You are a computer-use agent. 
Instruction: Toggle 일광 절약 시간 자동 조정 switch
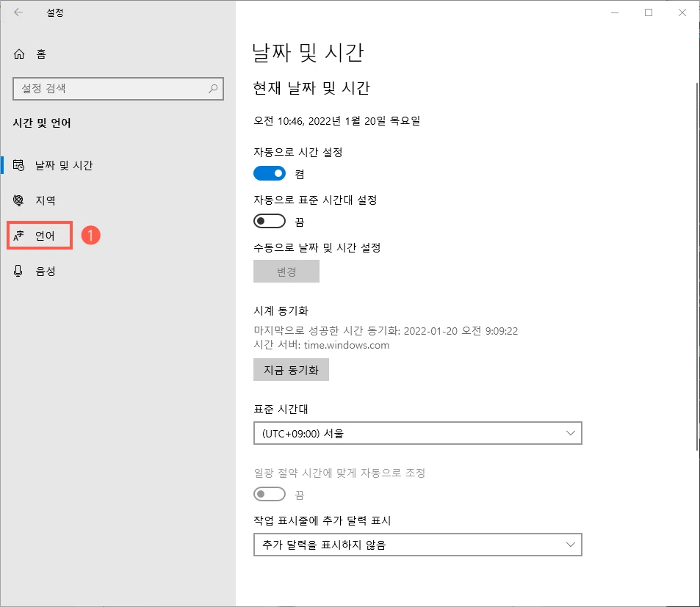click(270, 493)
